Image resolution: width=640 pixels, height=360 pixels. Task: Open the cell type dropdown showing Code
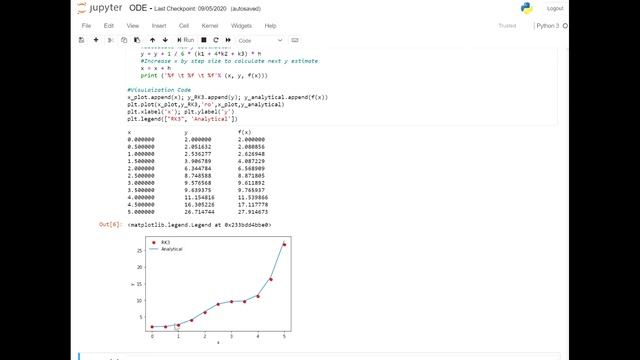[260, 40]
